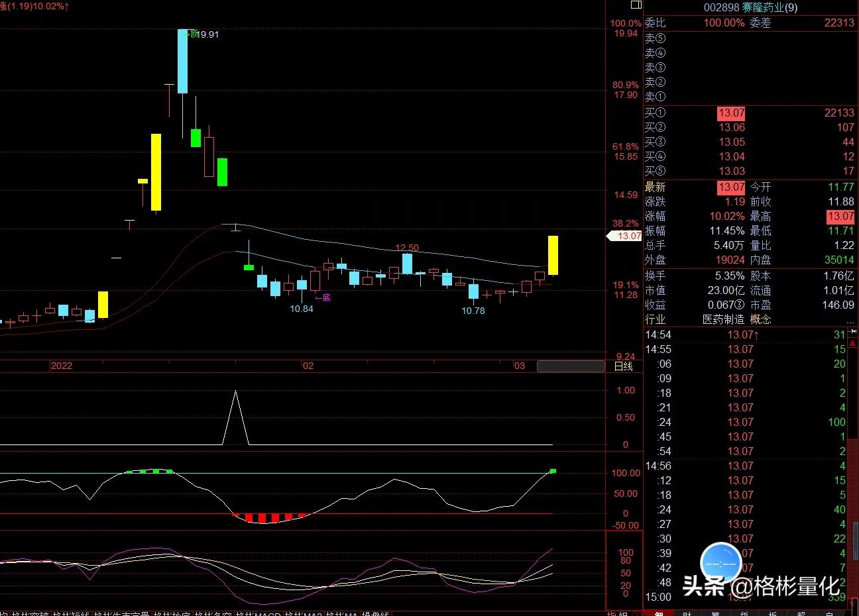Open the 医药制造 industry link
Viewport: 859px width, 616px height.
(x=723, y=319)
